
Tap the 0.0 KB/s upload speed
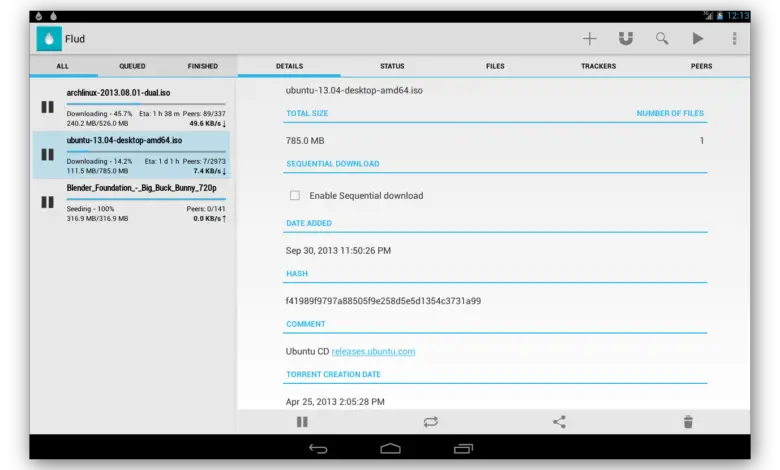pyautogui.click(x=209, y=218)
